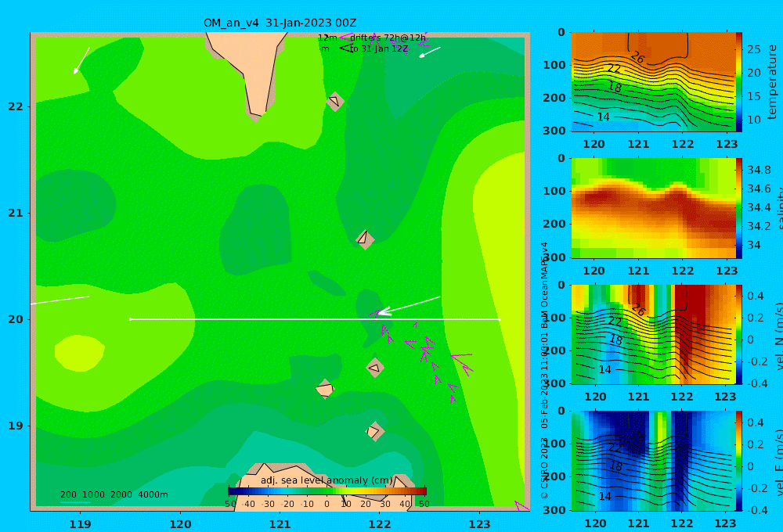
Task: Click longitude label 122 under the main map
Action: [x=380, y=524]
